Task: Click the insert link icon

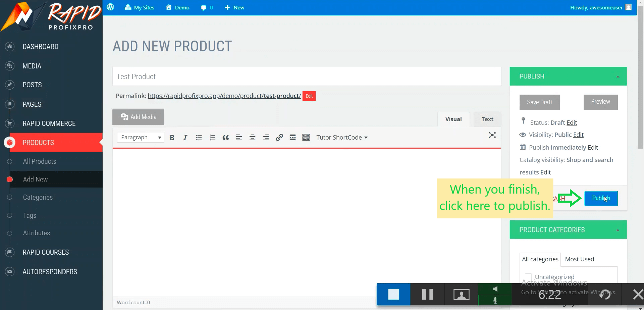Action: (x=279, y=138)
